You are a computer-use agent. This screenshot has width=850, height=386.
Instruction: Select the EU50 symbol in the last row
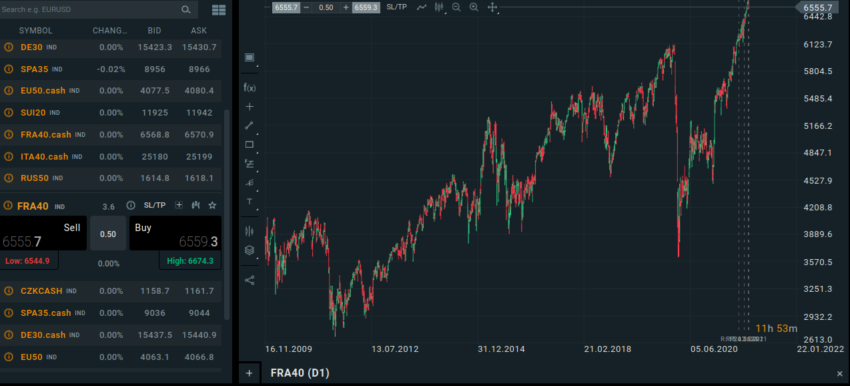(x=31, y=357)
